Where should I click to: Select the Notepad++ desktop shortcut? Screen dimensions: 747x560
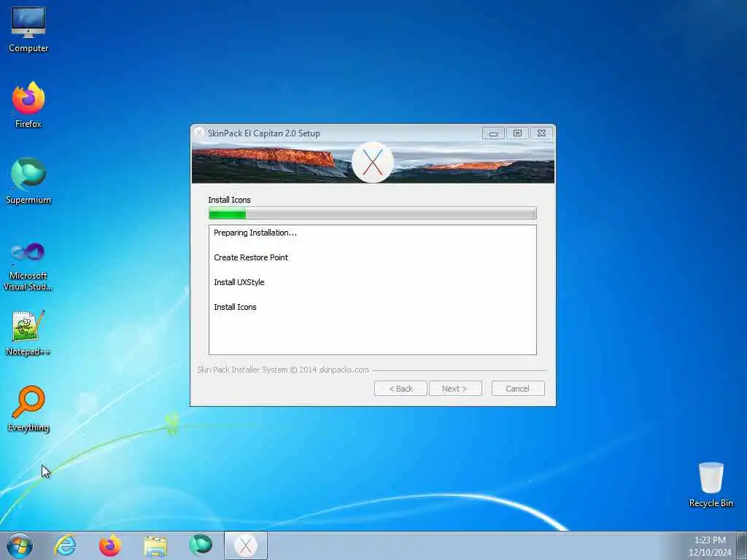(28, 333)
